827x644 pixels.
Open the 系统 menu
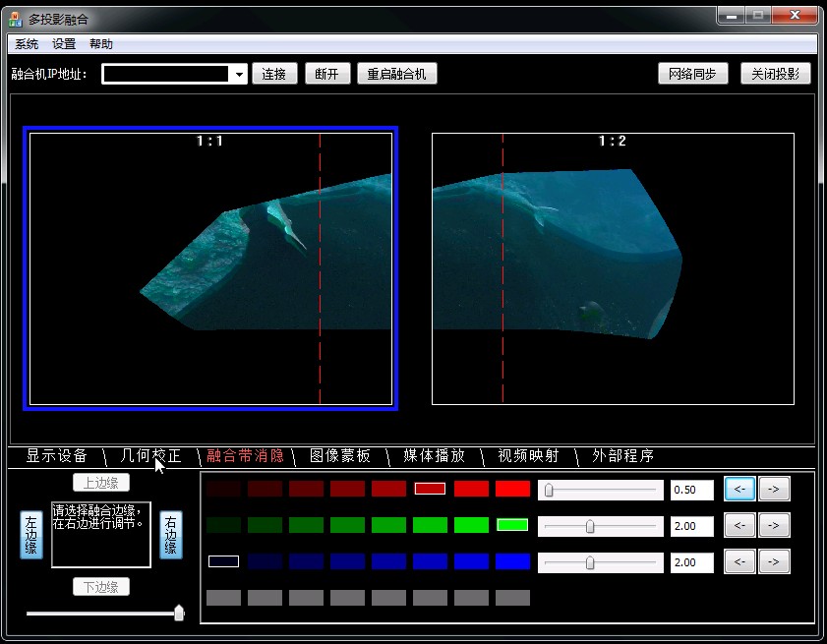[27, 44]
